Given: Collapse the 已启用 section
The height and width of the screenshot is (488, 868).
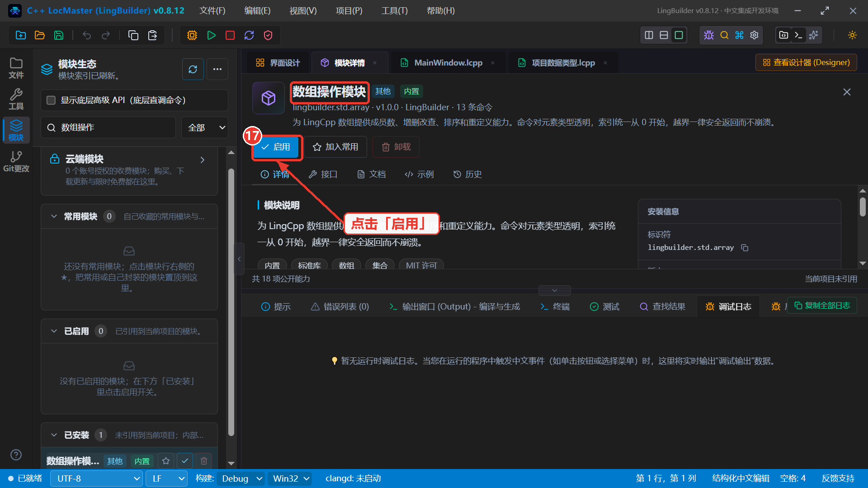Looking at the screenshot, I should pyautogui.click(x=54, y=331).
